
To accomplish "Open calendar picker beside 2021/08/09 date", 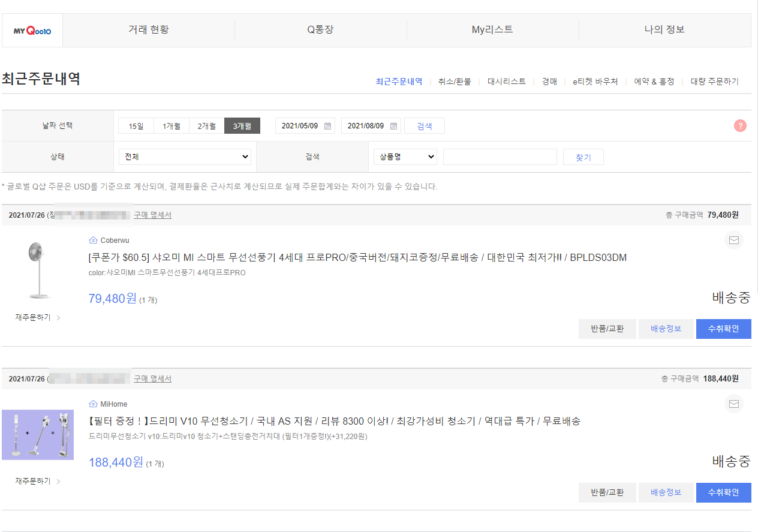I will 393,126.
